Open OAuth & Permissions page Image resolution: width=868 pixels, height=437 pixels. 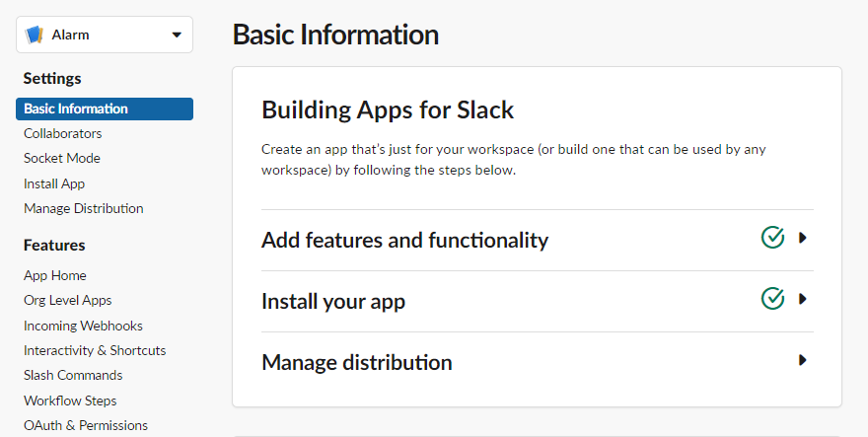tap(86, 425)
